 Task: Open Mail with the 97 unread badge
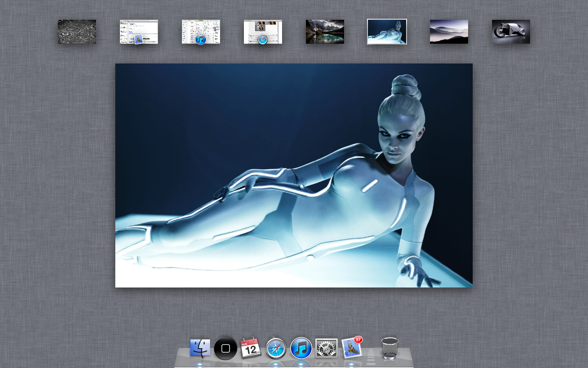coord(351,348)
